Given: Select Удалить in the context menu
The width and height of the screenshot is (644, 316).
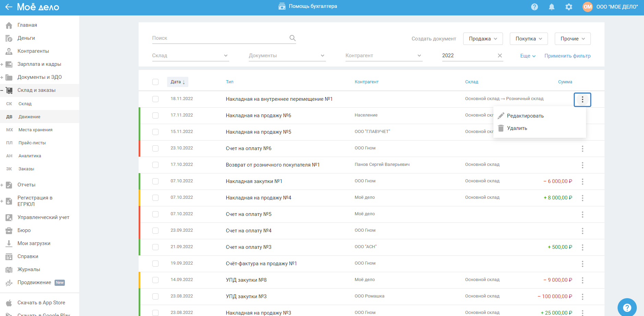Looking at the screenshot, I should tap(517, 128).
